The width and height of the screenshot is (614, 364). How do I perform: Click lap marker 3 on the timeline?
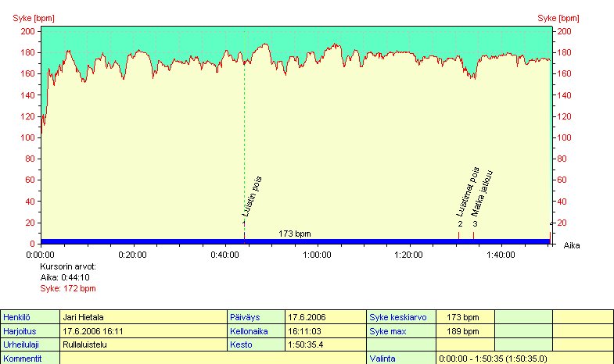coord(475,224)
